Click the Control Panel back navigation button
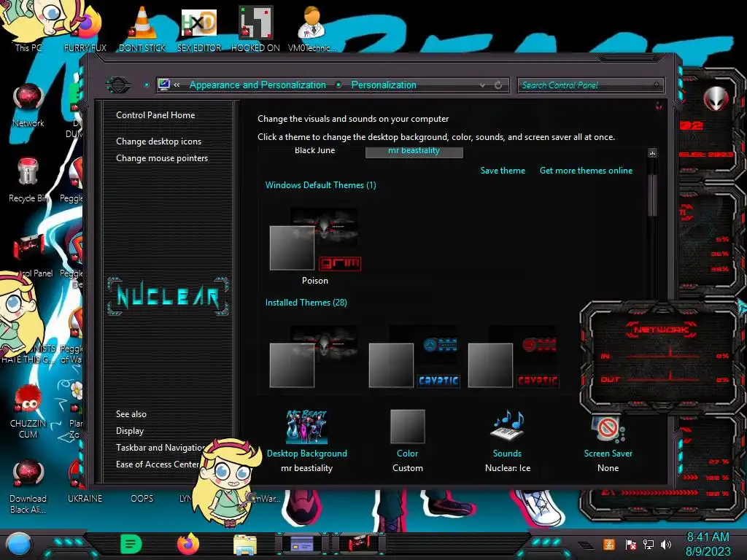The width and height of the screenshot is (747, 560). tap(117, 85)
